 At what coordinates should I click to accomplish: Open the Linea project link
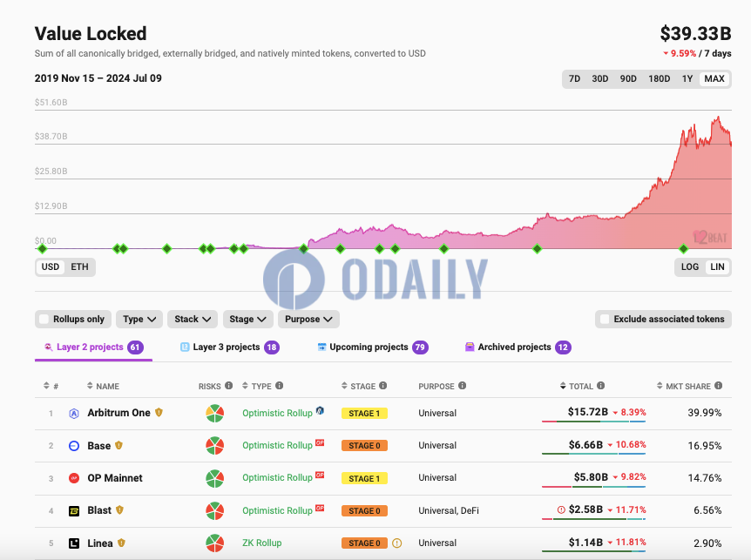click(x=100, y=543)
